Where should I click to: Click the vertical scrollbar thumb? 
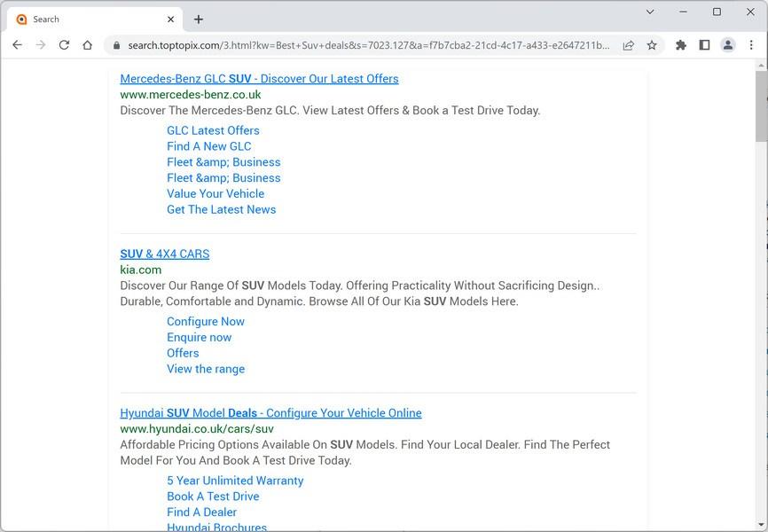pos(761,106)
